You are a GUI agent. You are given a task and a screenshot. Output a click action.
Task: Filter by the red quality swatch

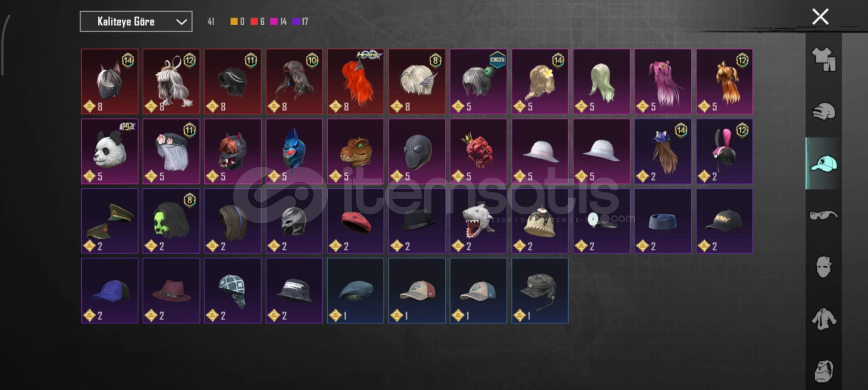point(254,21)
